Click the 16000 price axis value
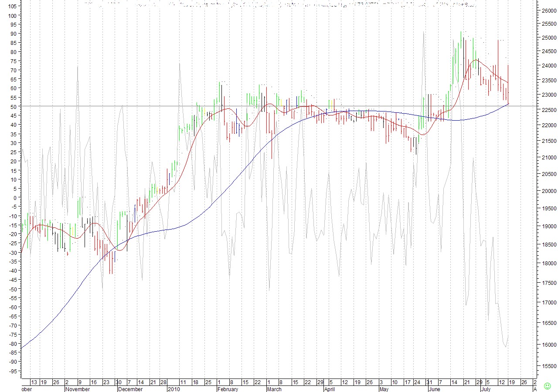The width and height of the screenshot is (558, 392). point(548,345)
